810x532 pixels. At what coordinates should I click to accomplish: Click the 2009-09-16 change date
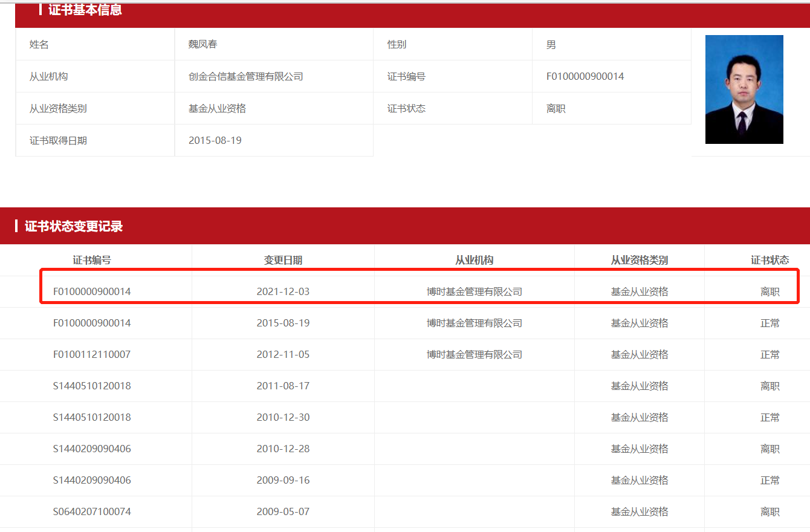coord(283,481)
